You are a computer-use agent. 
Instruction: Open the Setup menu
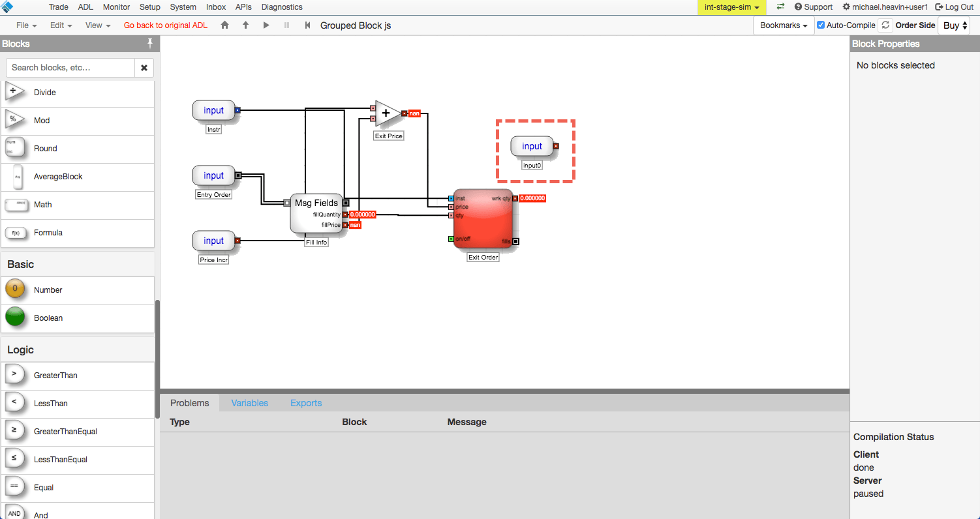pos(150,7)
